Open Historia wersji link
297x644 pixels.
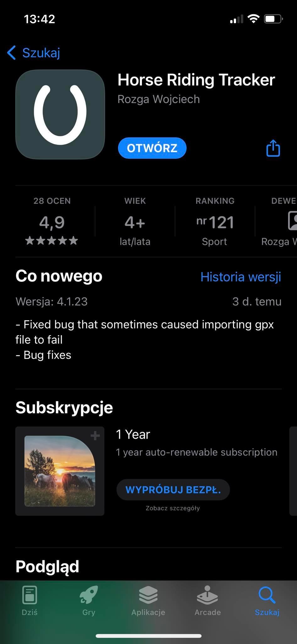coord(240,277)
